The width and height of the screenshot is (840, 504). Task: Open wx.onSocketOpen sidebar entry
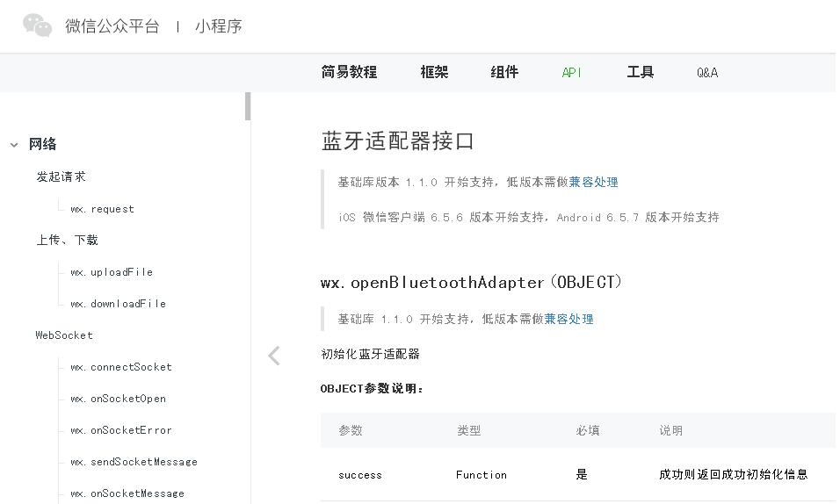[x=118, y=399]
